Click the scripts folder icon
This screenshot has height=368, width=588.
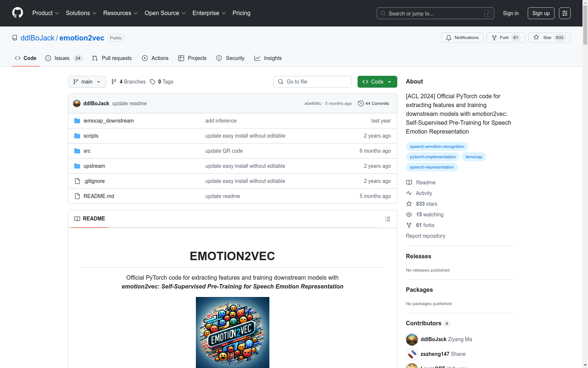point(77,136)
